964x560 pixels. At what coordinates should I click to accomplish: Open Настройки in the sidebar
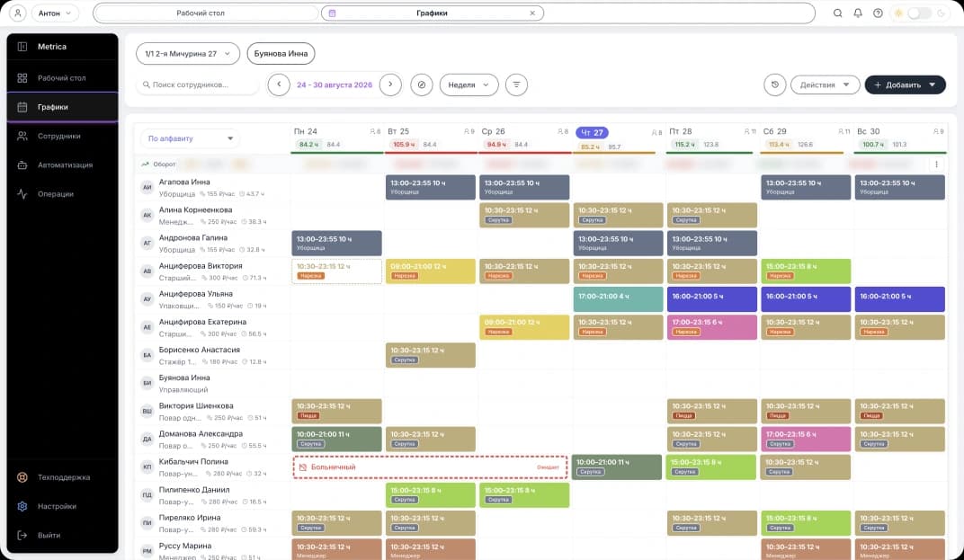coord(62,506)
